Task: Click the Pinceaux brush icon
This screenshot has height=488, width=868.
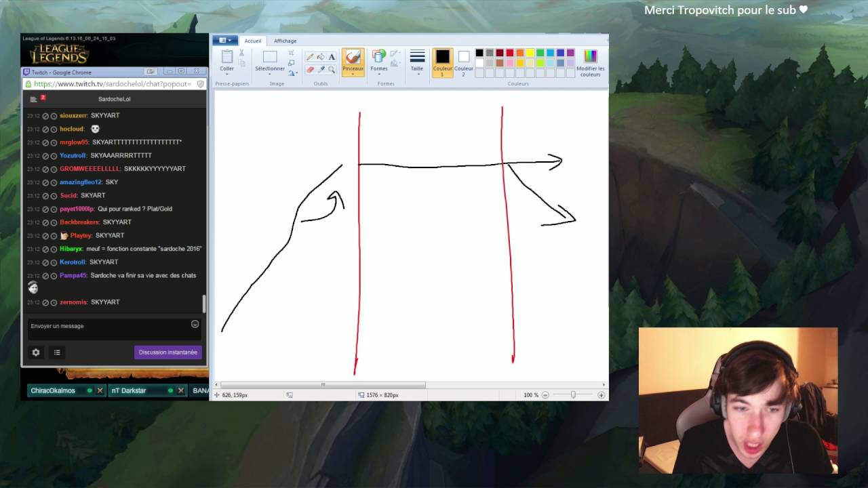Action: click(353, 57)
